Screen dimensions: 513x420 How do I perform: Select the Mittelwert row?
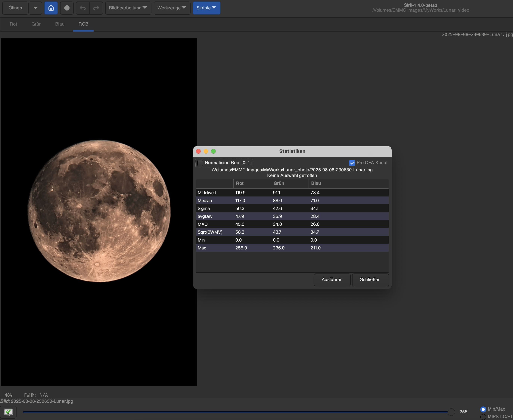(x=292, y=193)
